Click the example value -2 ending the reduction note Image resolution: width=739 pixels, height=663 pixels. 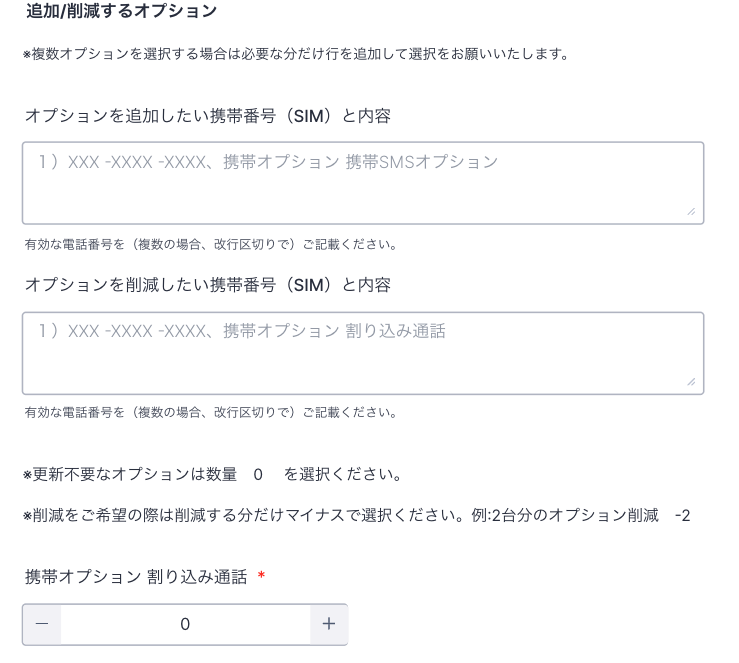coord(682,516)
